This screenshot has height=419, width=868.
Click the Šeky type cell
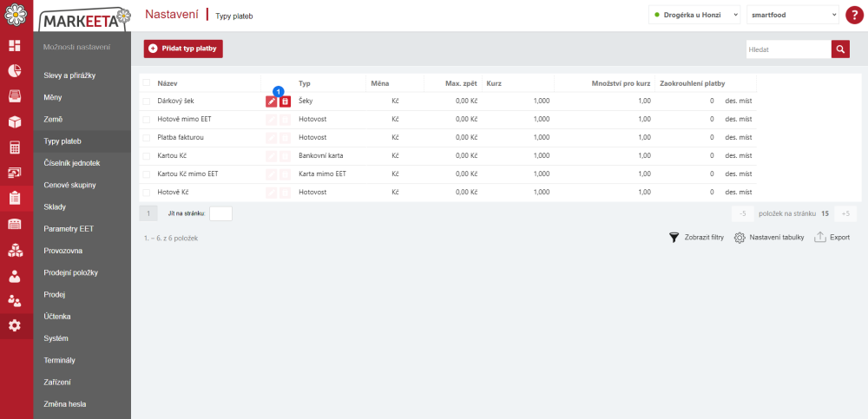pos(306,101)
